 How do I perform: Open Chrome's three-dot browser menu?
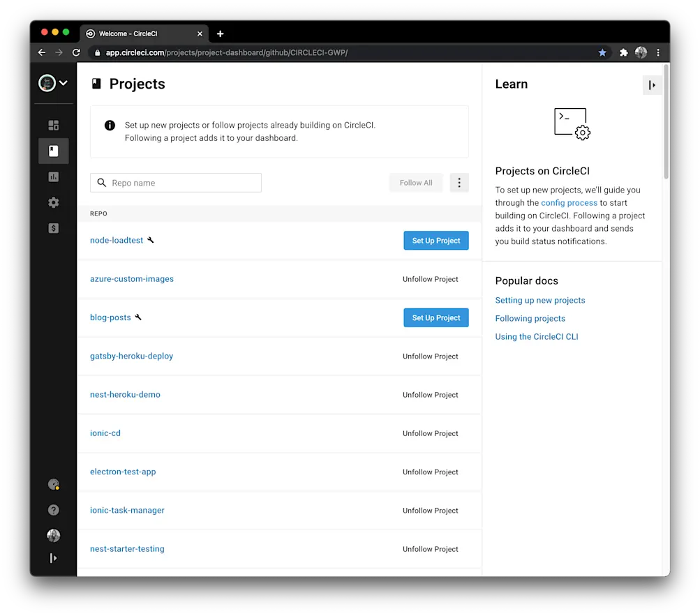[x=657, y=52]
